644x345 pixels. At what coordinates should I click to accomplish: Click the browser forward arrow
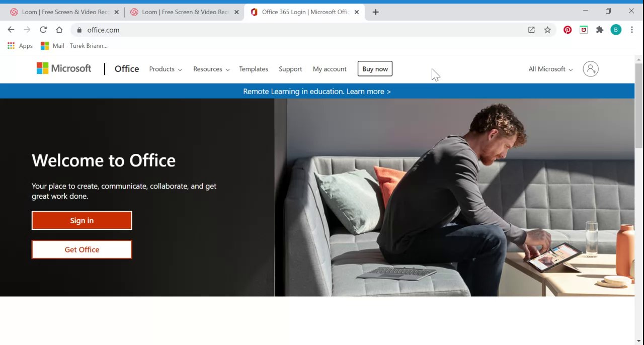coord(27,30)
